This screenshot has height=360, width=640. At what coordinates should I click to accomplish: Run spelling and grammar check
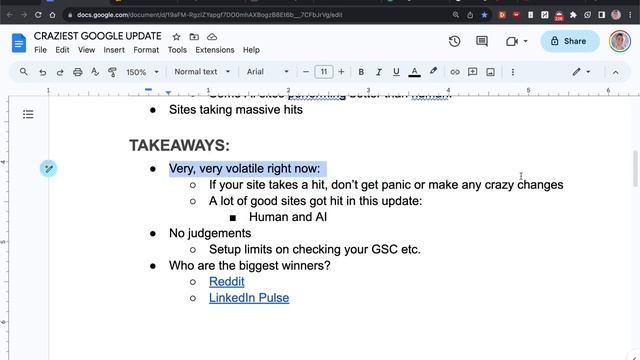pos(95,72)
